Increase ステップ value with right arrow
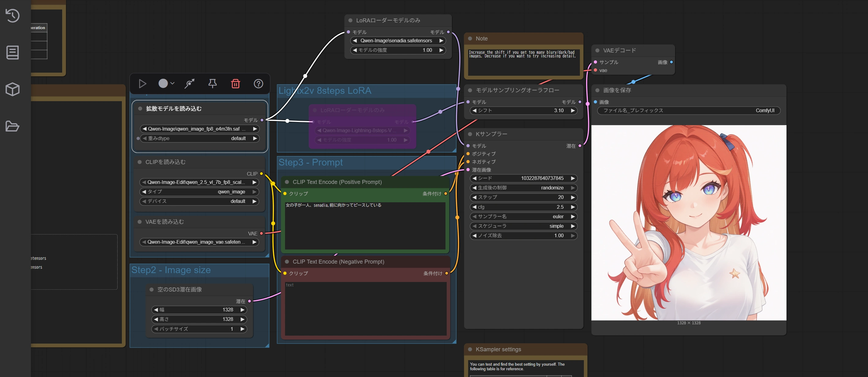Image resolution: width=868 pixels, height=377 pixels. click(573, 197)
